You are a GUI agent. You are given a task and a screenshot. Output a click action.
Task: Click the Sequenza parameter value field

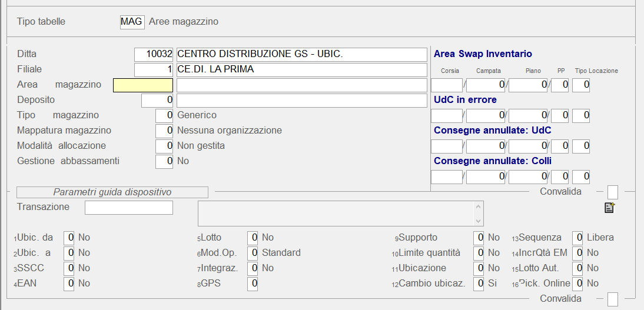click(x=577, y=238)
